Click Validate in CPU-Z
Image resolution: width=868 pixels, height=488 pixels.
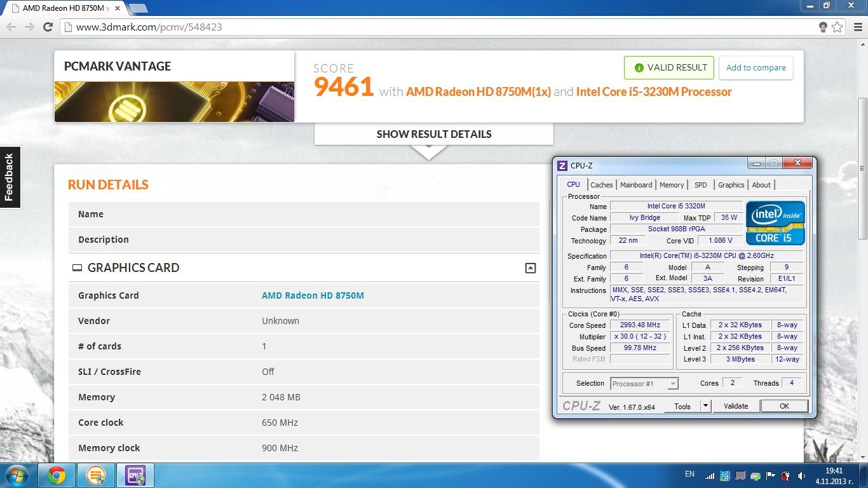click(x=736, y=406)
